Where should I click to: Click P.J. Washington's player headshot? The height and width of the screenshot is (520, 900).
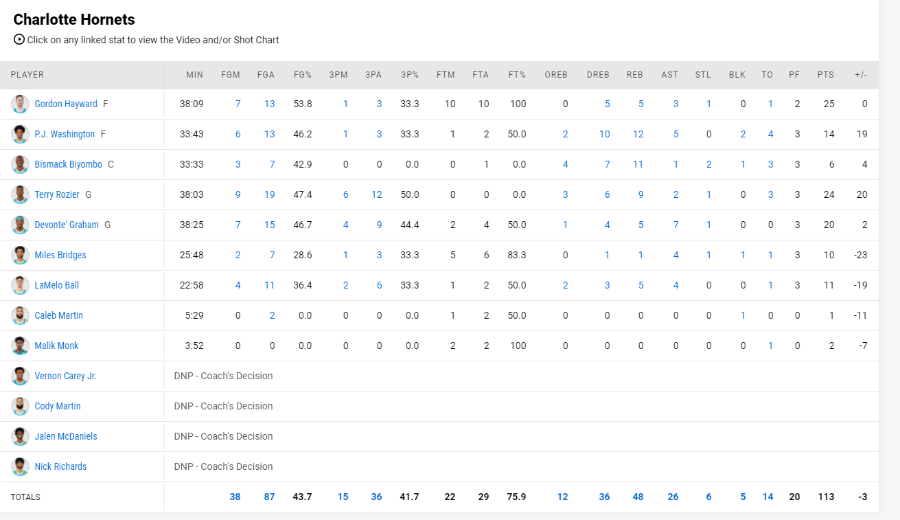point(20,134)
